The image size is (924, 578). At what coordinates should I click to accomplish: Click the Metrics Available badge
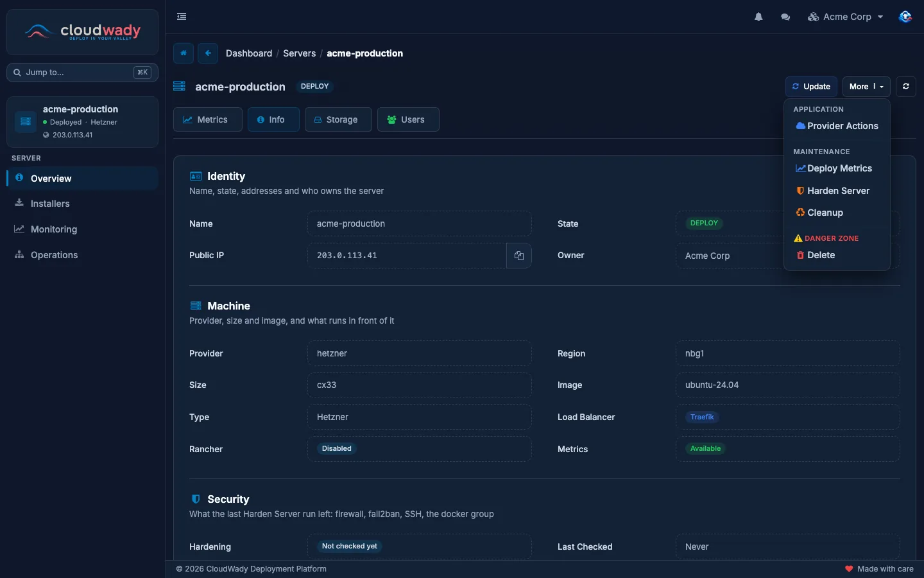tap(705, 448)
